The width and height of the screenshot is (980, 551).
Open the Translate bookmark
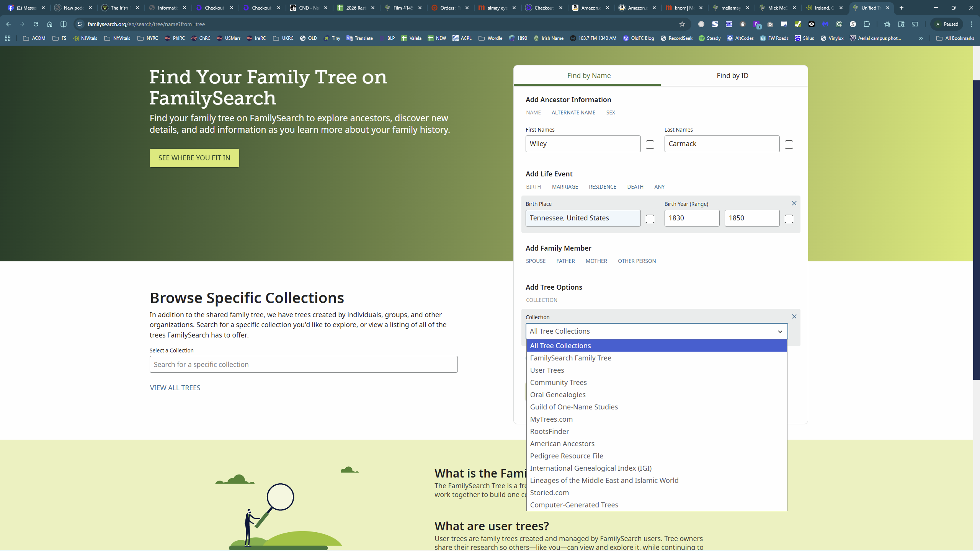(359, 38)
